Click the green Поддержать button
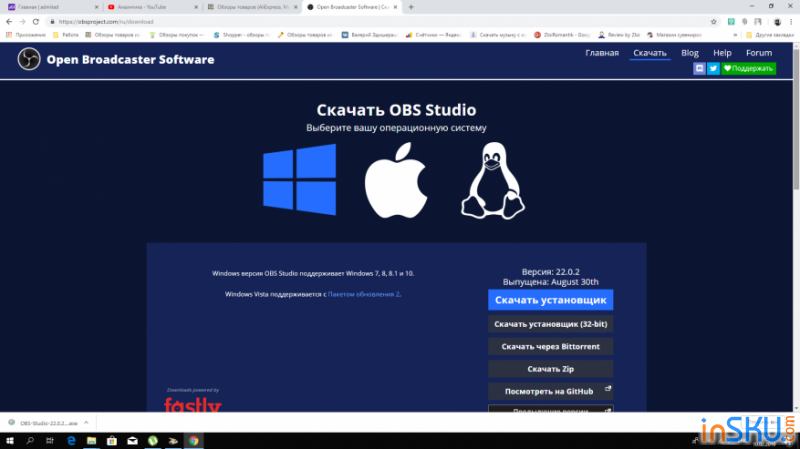This screenshot has height=449, width=800. 748,68
